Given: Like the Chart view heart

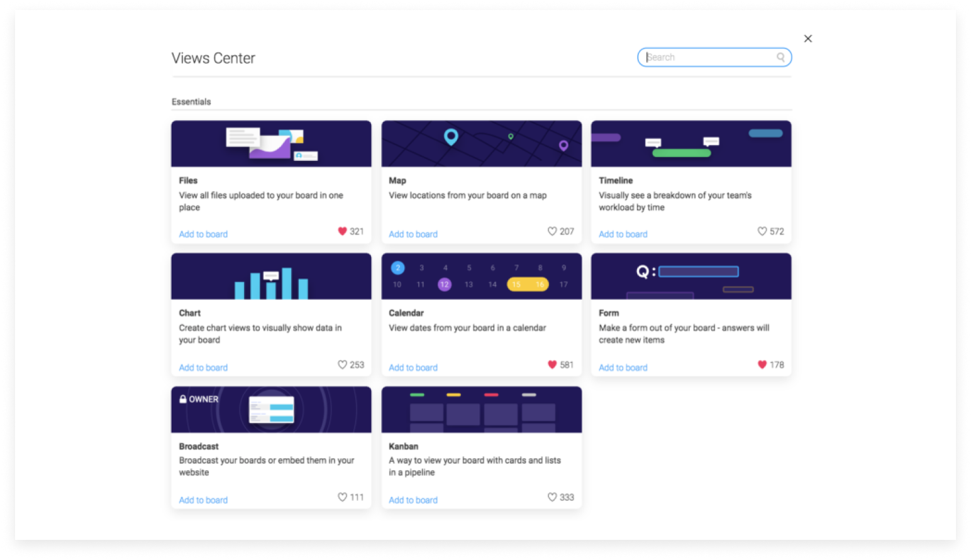Looking at the screenshot, I should (342, 365).
